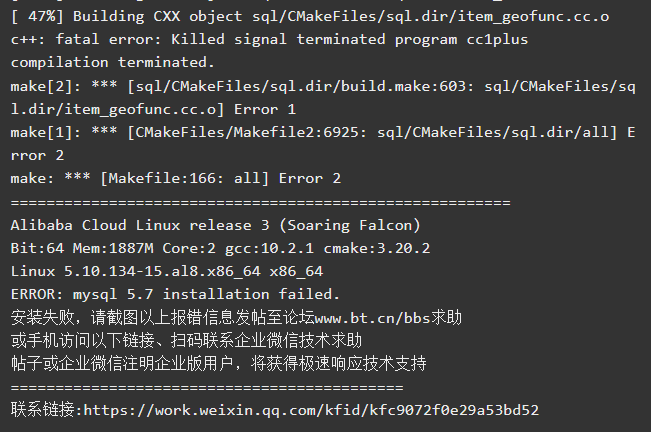
Task: Select the 'c++: fatal error: Killed signal' line
Action: [269, 39]
